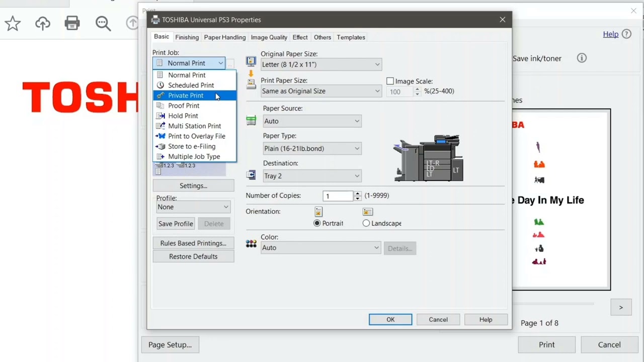The image size is (644, 362).
Task: Click the Color ink dots icon
Action: point(251,244)
